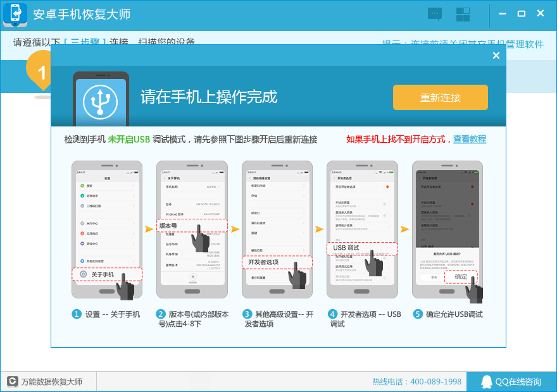Screen dimensions: 557x392
Task: Select the step 2 版本号 phone screenshot
Action: (191, 229)
